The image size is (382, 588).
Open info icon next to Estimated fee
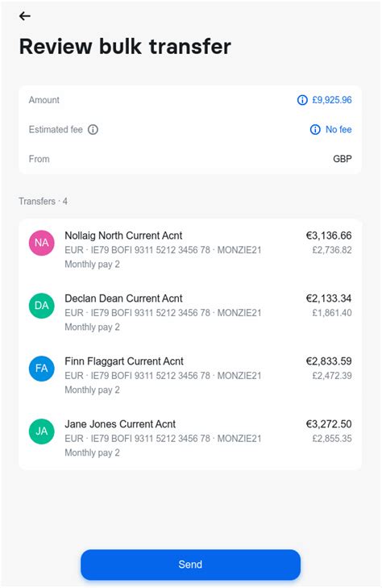[93, 129]
